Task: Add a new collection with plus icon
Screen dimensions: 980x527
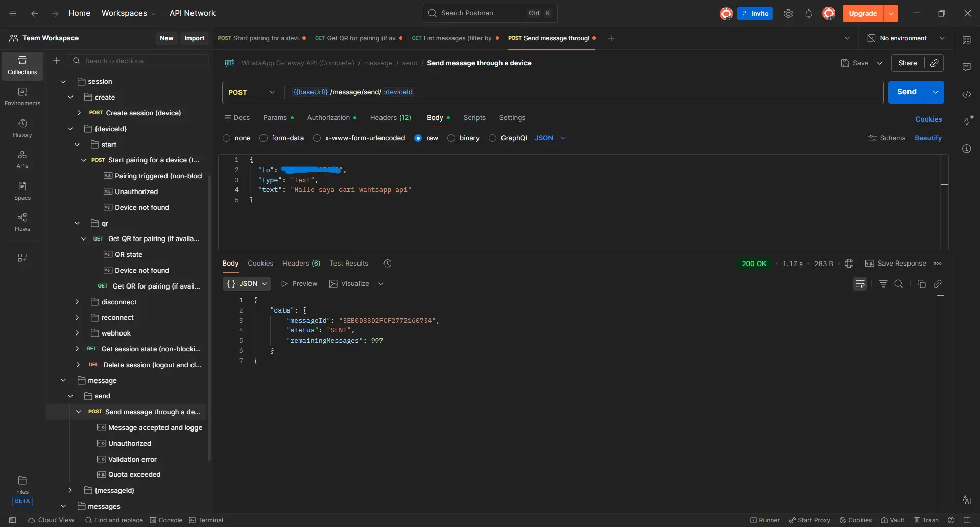Action: pyautogui.click(x=57, y=61)
